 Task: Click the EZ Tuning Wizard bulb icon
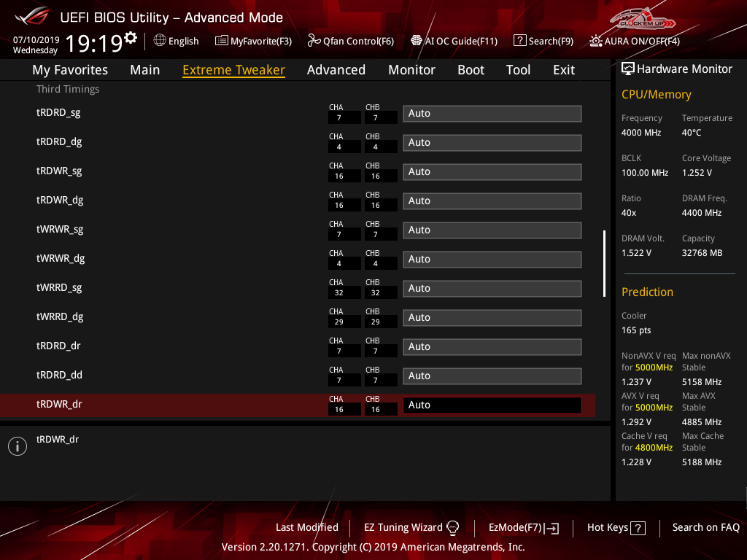(452, 527)
